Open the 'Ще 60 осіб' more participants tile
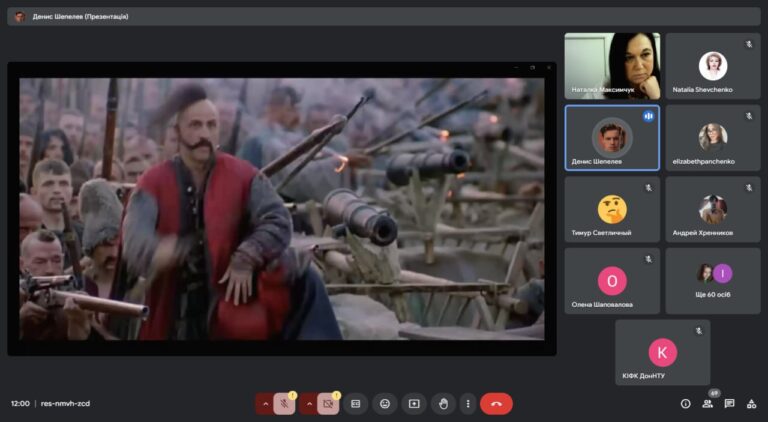 point(713,281)
